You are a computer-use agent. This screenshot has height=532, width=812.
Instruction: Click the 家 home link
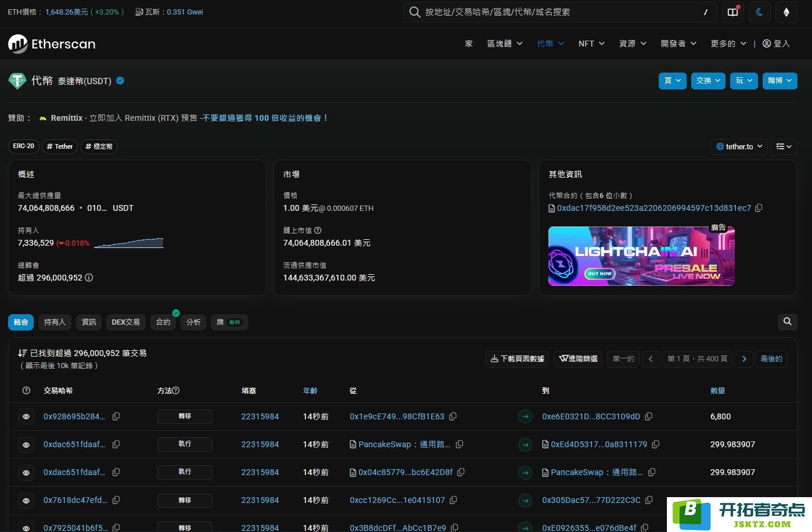(469, 44)
